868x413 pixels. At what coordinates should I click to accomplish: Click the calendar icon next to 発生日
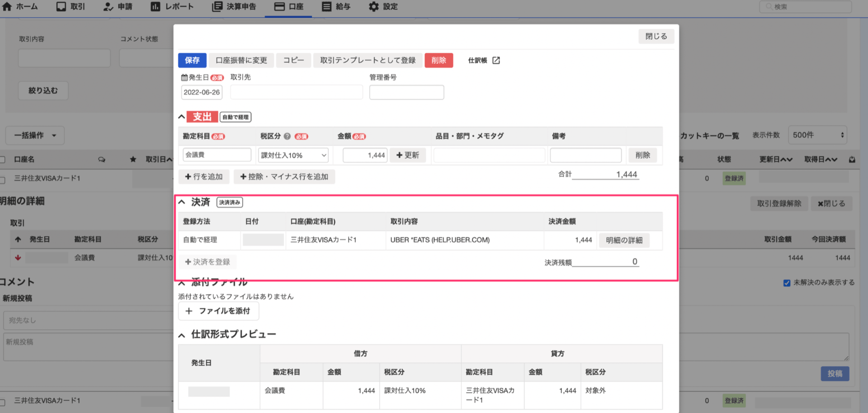[x=184, y=78]
